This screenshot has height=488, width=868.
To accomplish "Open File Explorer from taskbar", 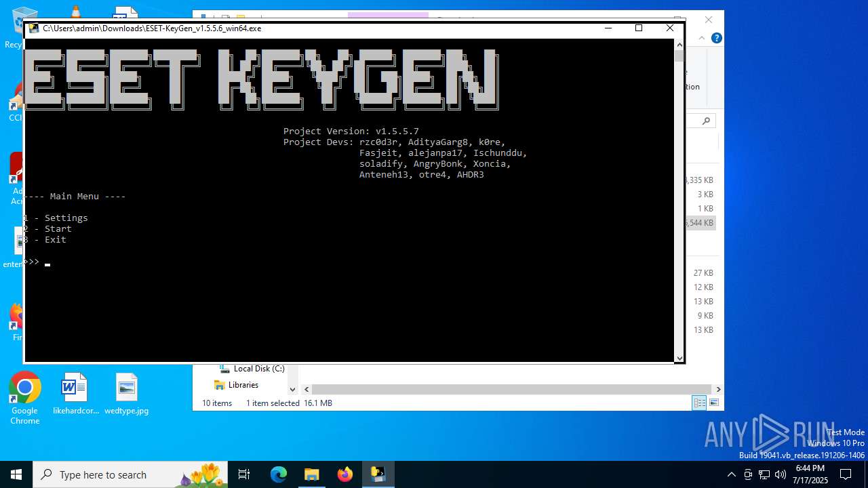I will coord(311,474).
